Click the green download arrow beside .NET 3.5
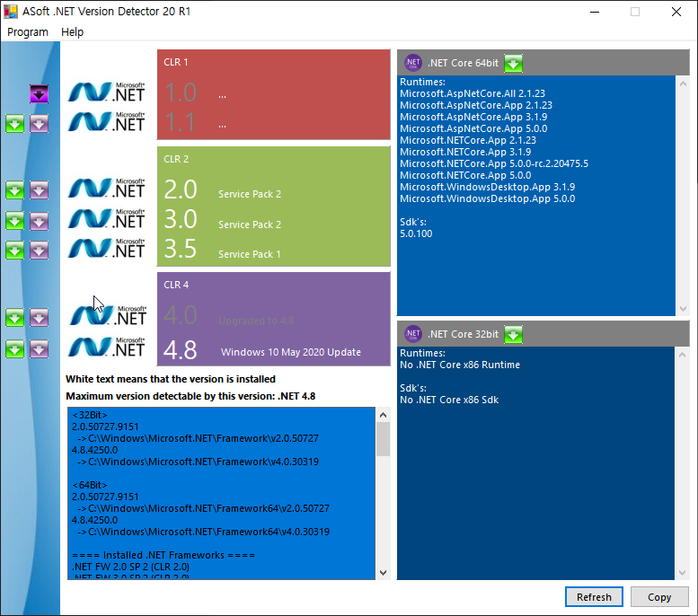Screen dimensions: 698x616 tap(14, 251)
